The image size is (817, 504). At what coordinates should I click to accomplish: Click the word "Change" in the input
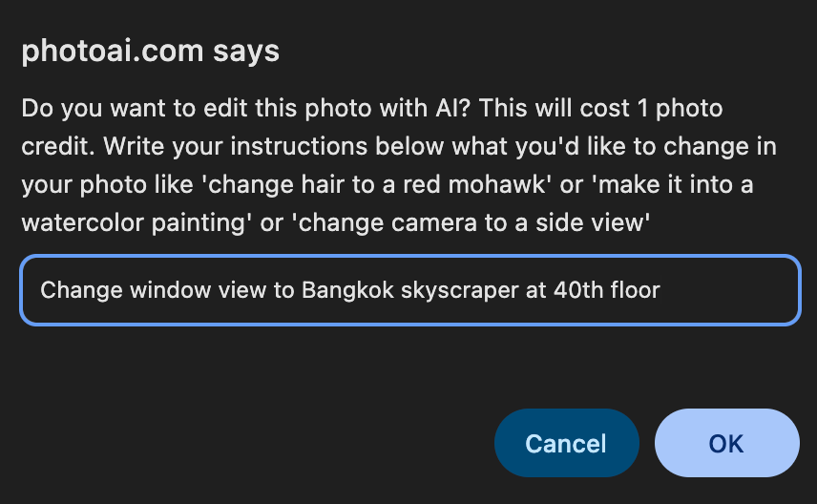click(73, 290)
